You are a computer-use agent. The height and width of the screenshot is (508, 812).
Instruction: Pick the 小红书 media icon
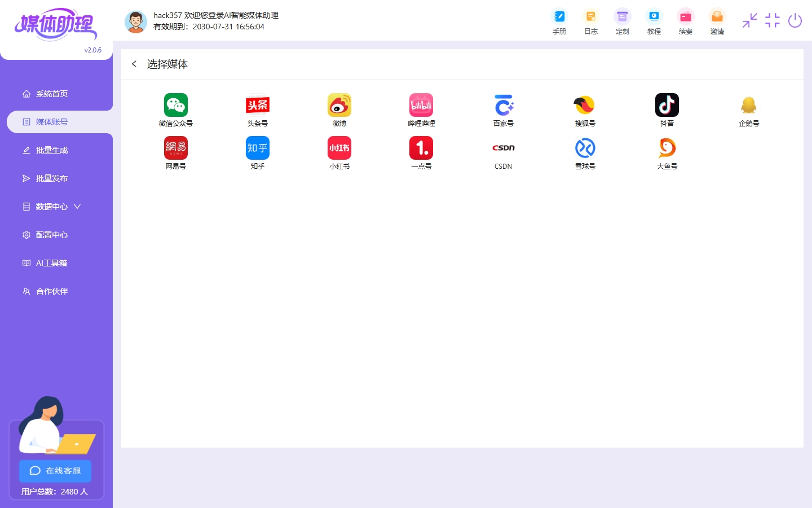(x=339, y=148)
